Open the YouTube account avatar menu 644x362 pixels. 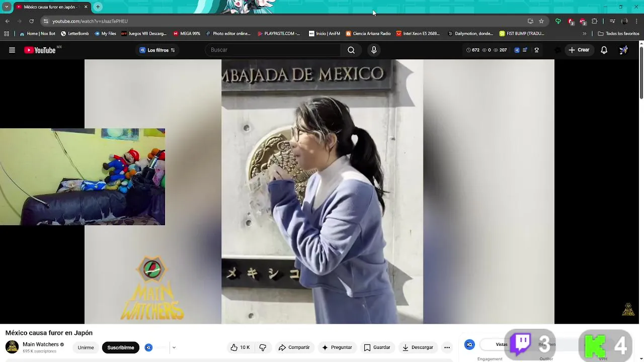623,50
